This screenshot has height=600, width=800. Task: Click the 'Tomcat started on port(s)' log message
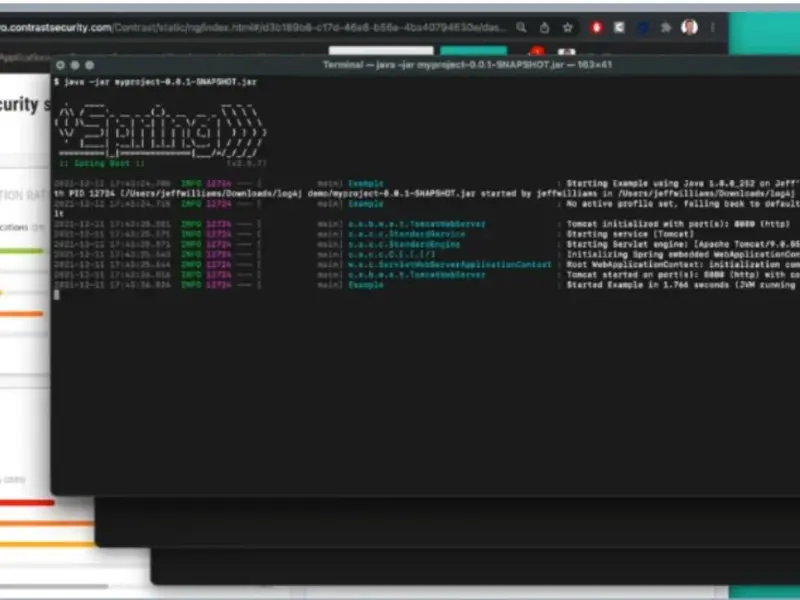tap(683, 275)
